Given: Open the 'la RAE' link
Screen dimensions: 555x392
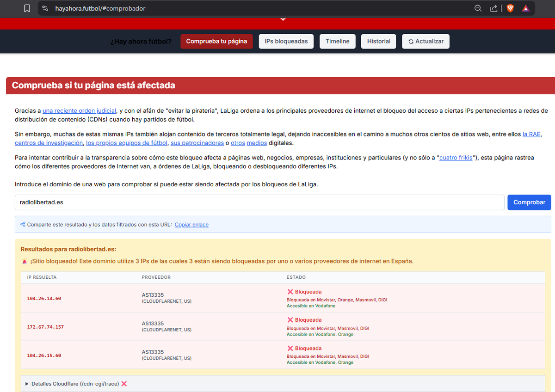Looking at the screenshot, I should point(532,134).
